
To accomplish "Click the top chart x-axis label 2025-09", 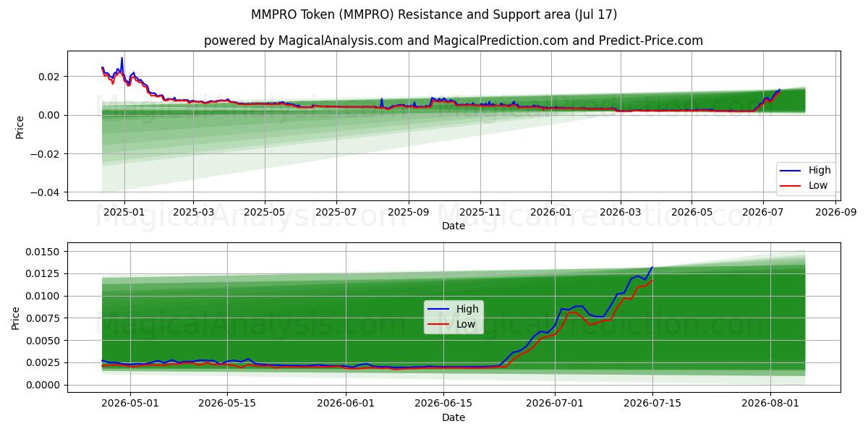I will click(408, 213).
